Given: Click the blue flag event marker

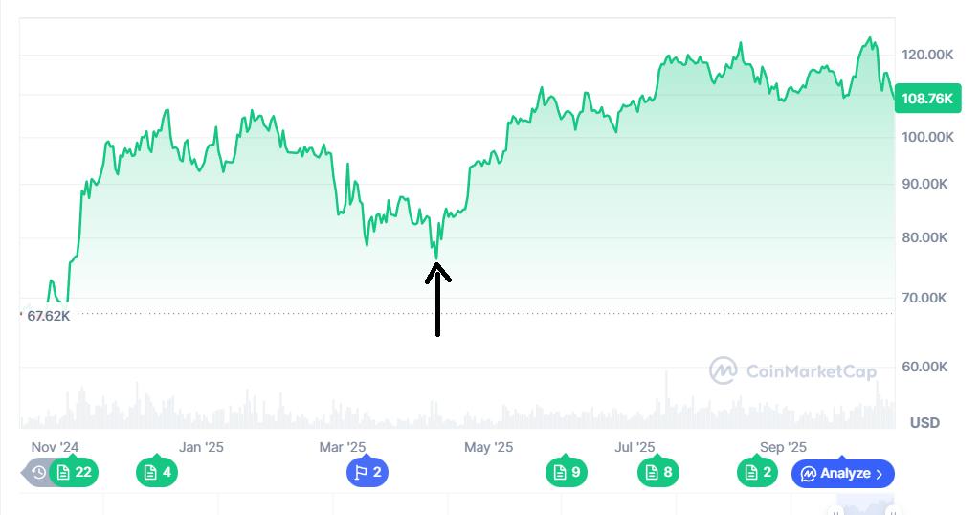Looking at the screenshot, I should [367, 472].
